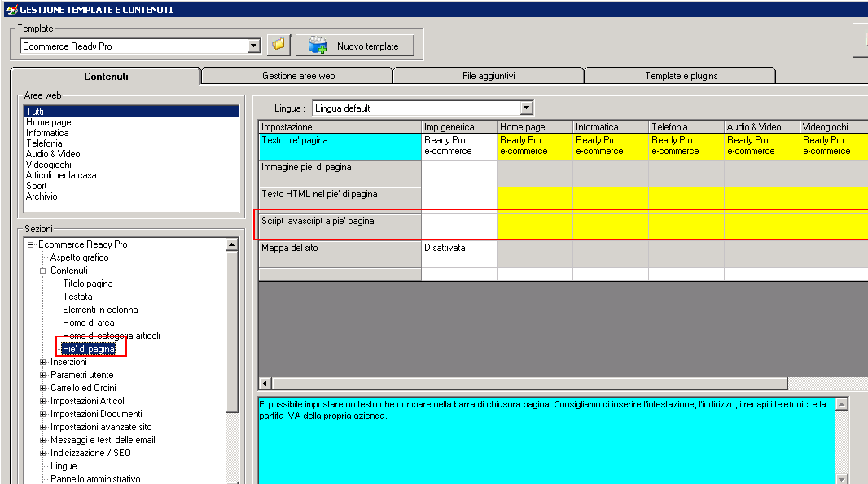
Task: Select Sport in Aree web list
Action: (36, 186)
